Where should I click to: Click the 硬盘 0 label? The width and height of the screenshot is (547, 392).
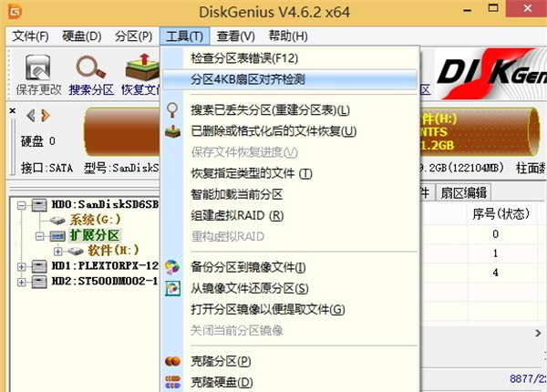[x=38, y=141]
